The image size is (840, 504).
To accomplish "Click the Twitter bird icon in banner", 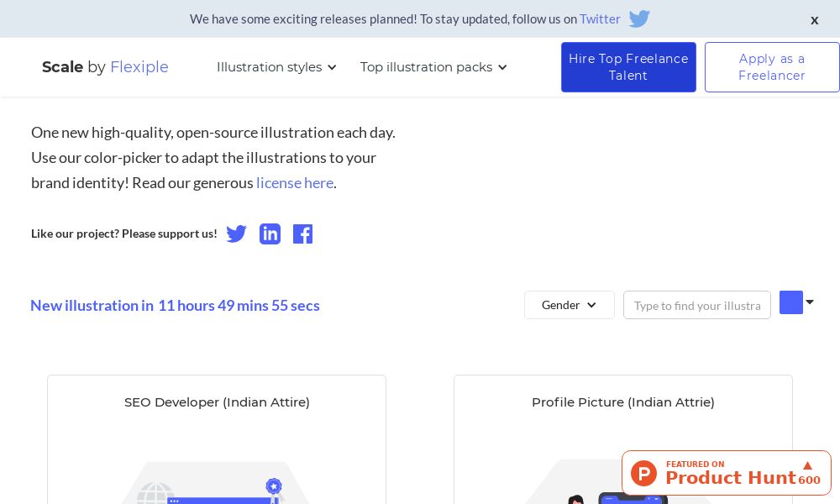I will pyautogui.click(x=639, y=18).
